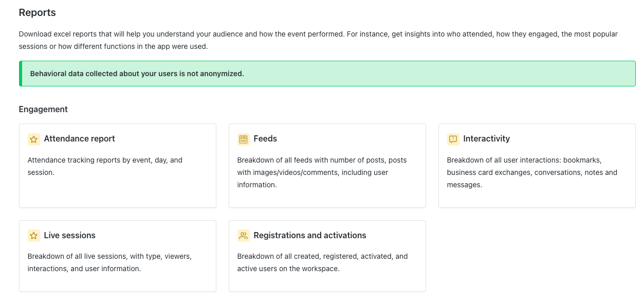Screen dimensions: 644x302
Task: Click the Feeds card description about posts
Action: coord(322,172)
